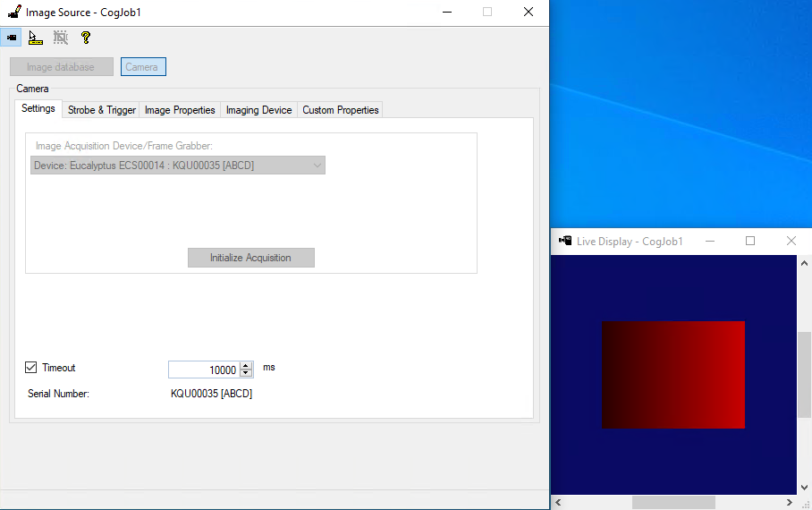Increase timeout using the up spinner arrow
This screenshot has height=510, width=812.
(247, 366)
